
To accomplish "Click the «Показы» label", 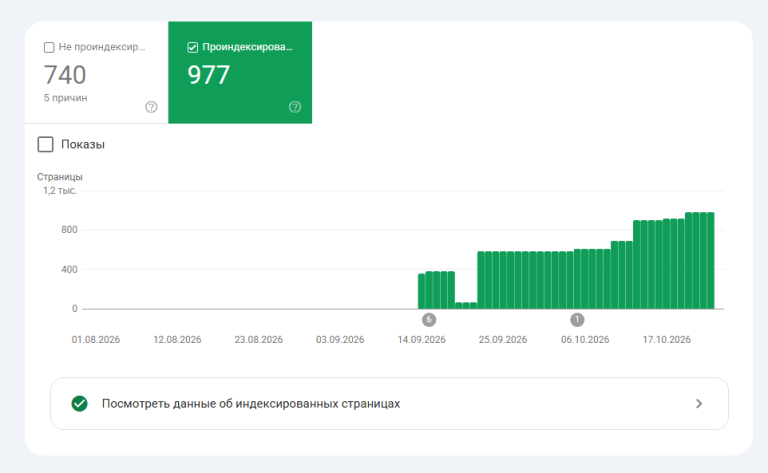I will (83, 144).
